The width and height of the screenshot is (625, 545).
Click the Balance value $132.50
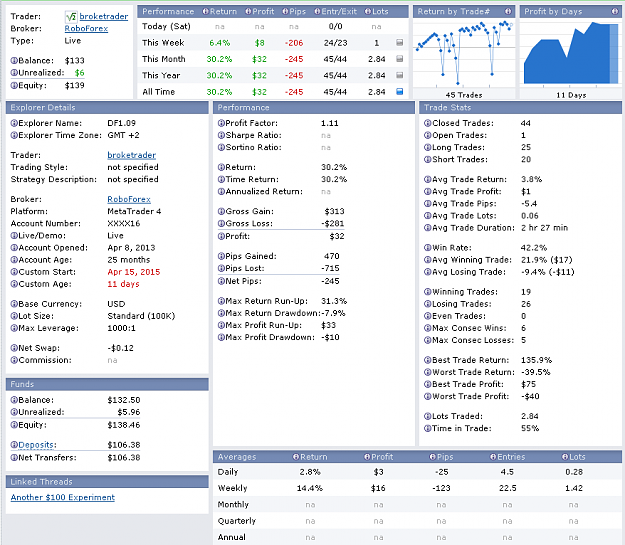tap(124, 400)
